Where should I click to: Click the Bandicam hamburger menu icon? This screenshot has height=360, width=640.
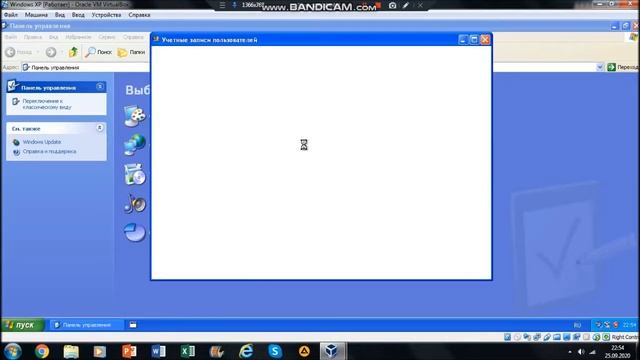(222, 5)
